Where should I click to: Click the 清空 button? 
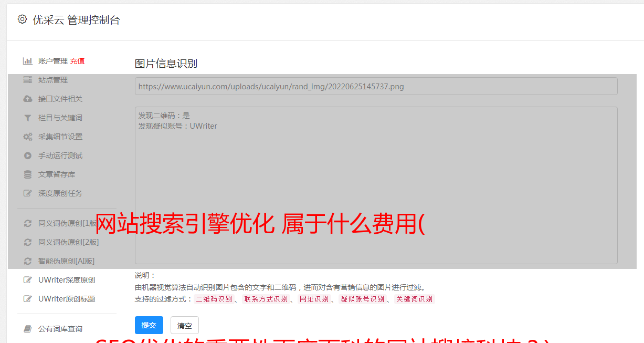click(x=185, y=325)
